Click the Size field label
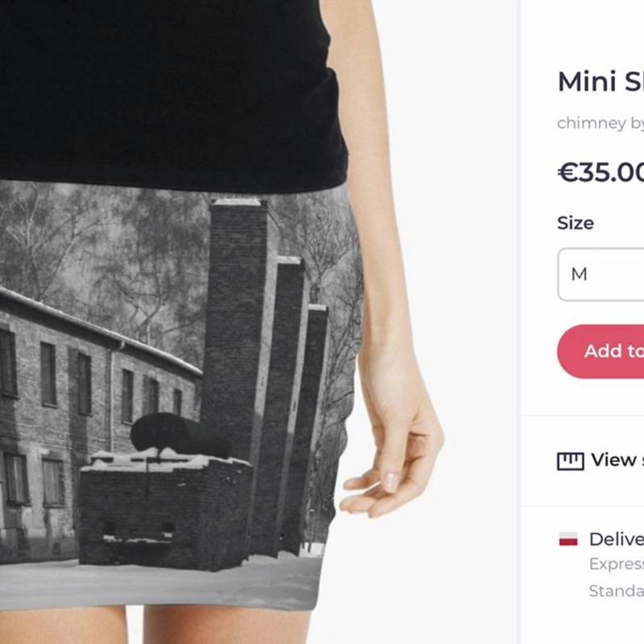Viewport: 644px width, 644px height. [x=576, y=223]
